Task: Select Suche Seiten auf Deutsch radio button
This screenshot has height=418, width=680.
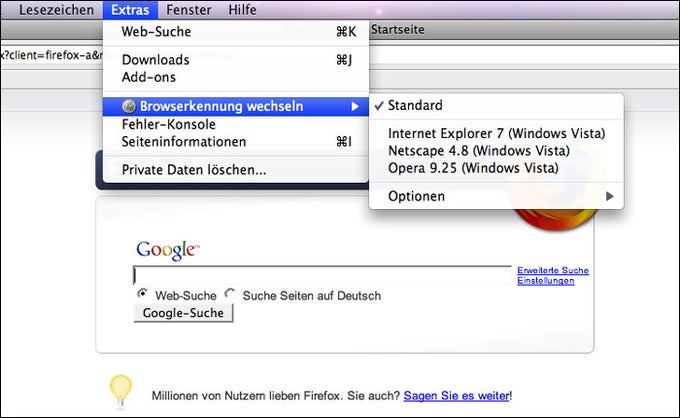Action: (x=230, y=293)
